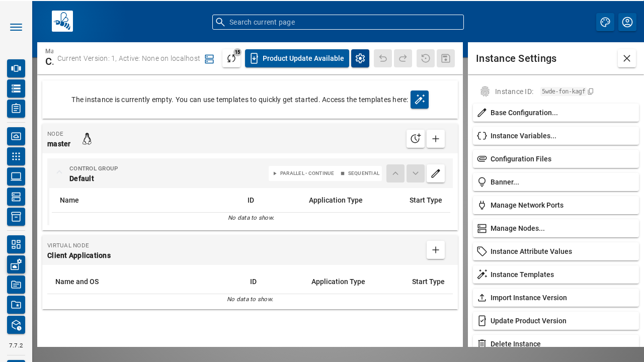Copy the Instance ID using the copy icon

(x=591, y=91)
